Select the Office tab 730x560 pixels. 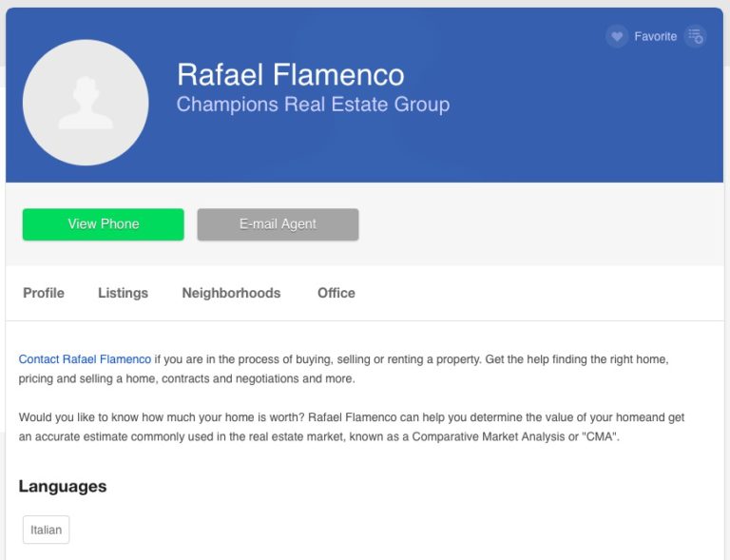coord(336,293)
